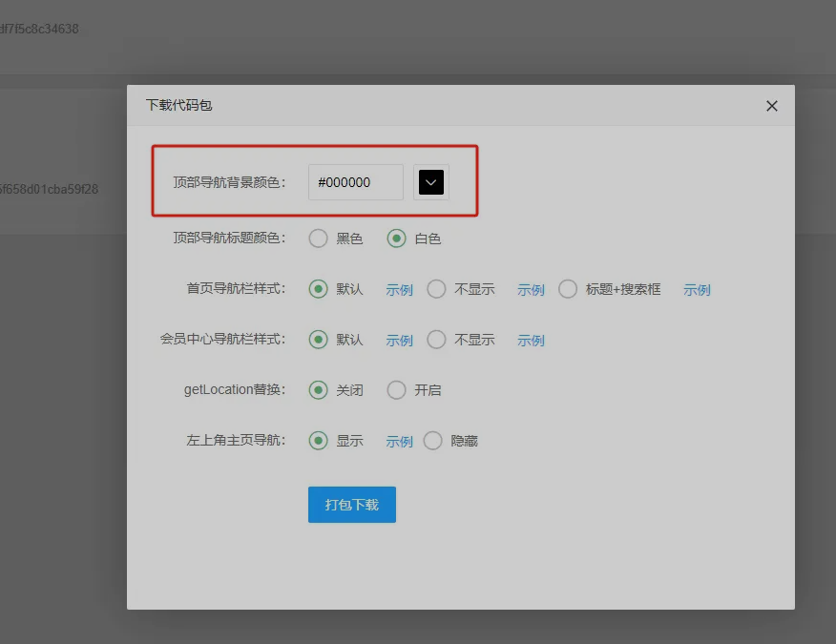The height and width of the screenshot is (644, 836).
Task: Select 显示 for 左上角主页导航
Action: point(319,441)
